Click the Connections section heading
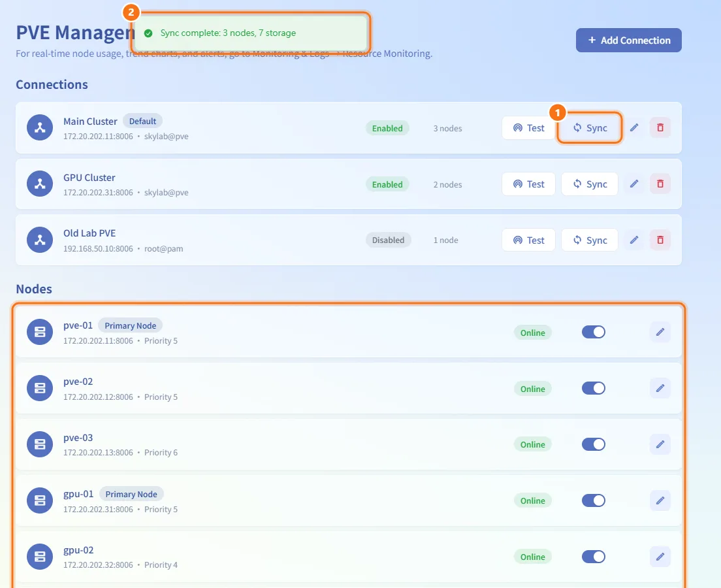This screenshot has height=588, width=721. (52, 85)
